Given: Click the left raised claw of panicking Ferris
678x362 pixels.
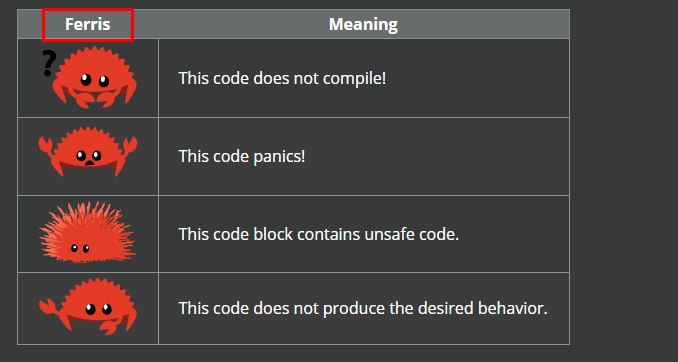Looking at the screenshot, I should [x=45, y=146].
